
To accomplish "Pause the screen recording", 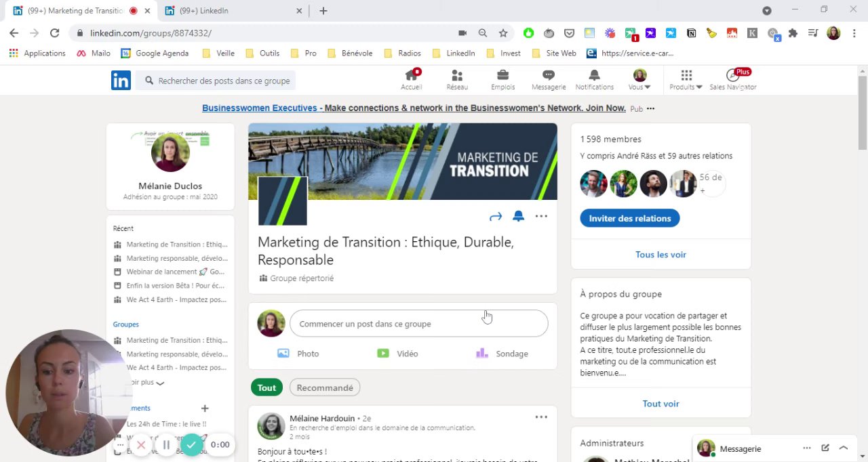I will point(166,445).
